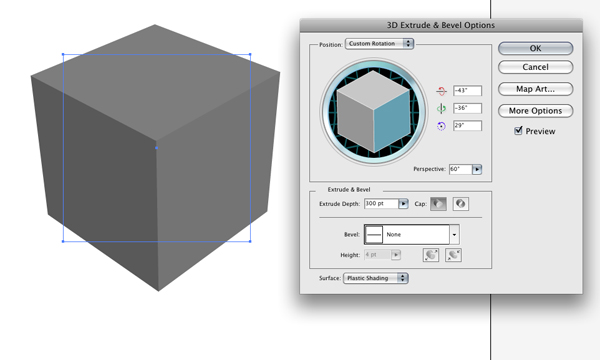600x360 pixels.
Task: Click the Y-axis rotation icon
Action: (441, 109)
